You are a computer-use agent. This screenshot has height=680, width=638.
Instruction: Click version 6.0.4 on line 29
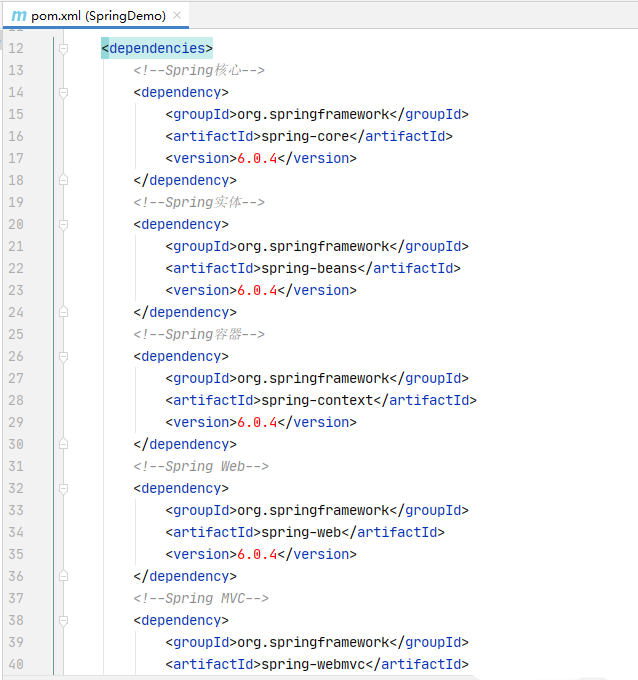(x=257, y=422)
